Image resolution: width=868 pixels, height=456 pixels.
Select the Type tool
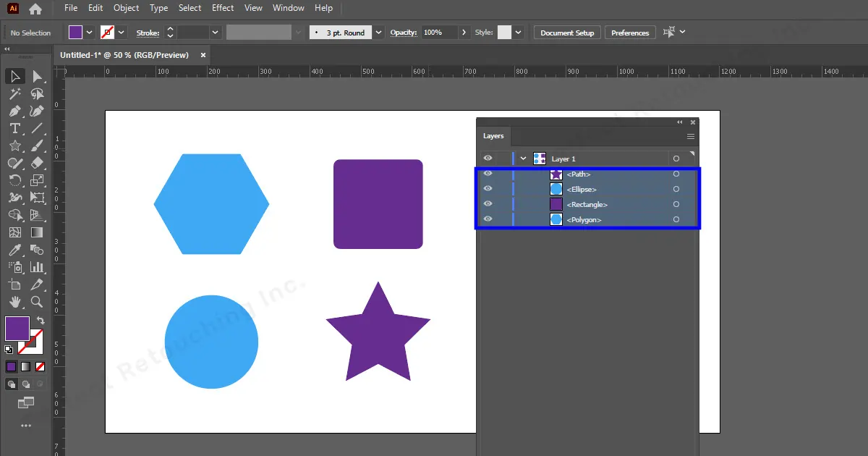point(14,129)
